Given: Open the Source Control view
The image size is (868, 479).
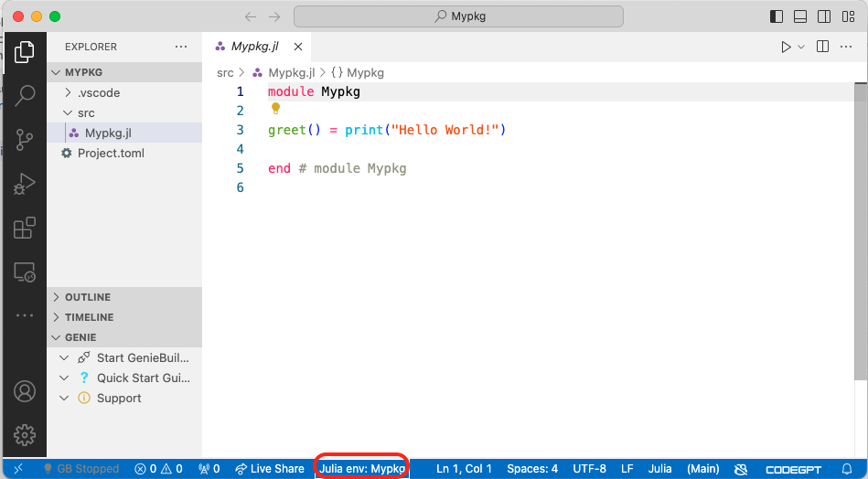Looking at the screenshot, I should (x=25, y=139).
